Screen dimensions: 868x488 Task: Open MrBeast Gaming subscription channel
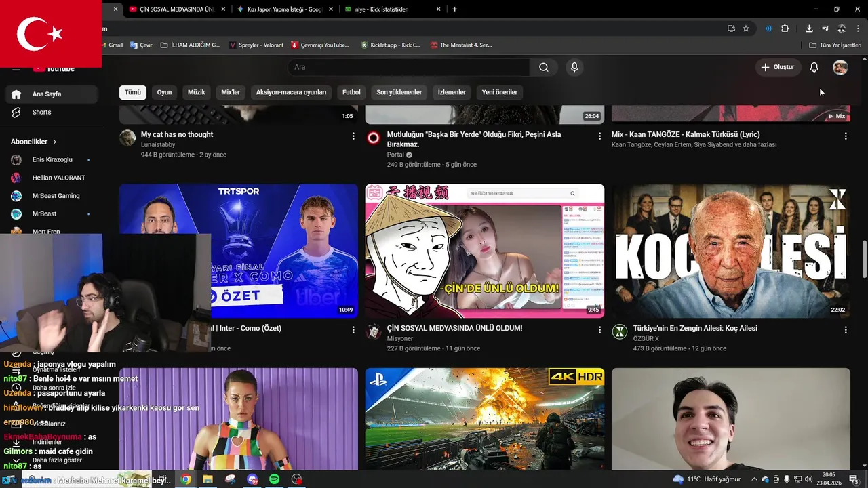pyautogui.click(x=52, y=196)
